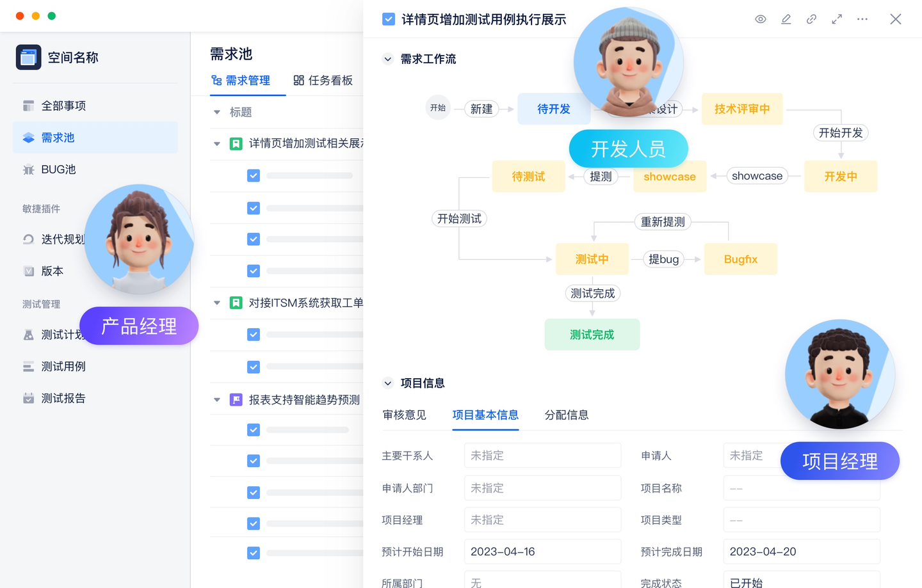The image size is (922, 588).
Task: Click green icon of 详情页增加测试相关展示 row
Action: click(236, 143)
